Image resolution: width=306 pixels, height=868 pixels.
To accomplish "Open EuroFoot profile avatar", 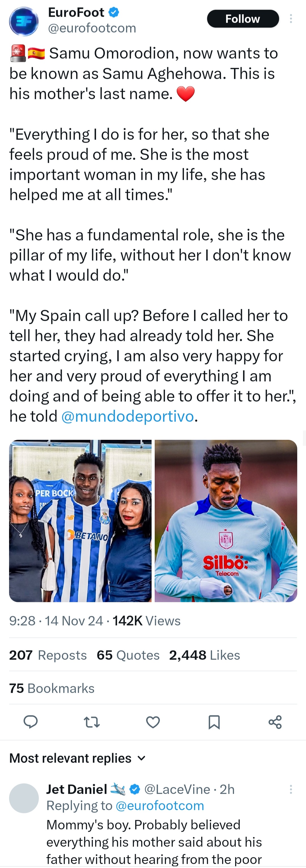I will (x=24, y=22).
